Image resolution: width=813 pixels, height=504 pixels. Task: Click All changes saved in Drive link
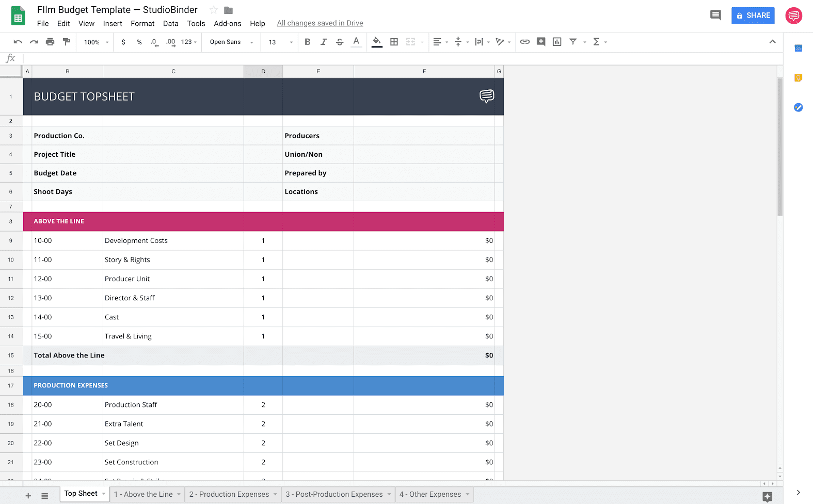320,23
